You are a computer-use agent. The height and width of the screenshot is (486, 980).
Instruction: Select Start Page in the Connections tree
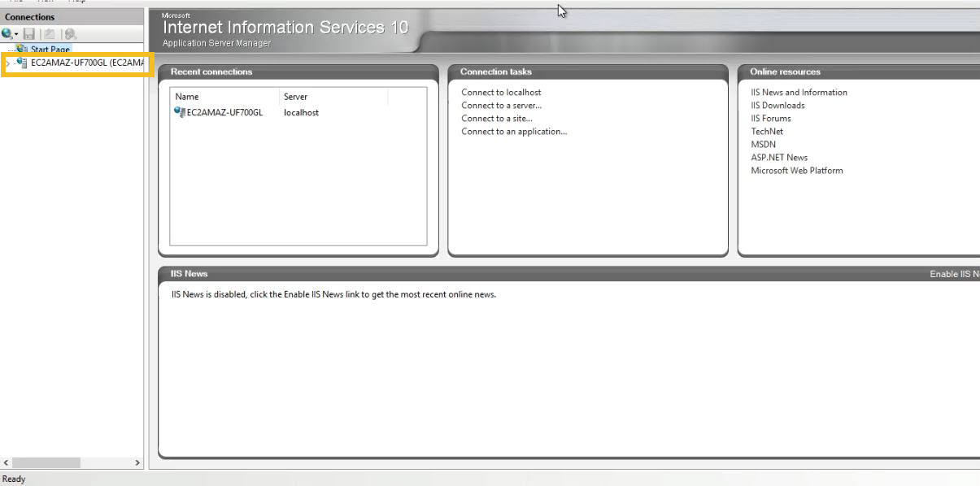[x=50, y=50]
